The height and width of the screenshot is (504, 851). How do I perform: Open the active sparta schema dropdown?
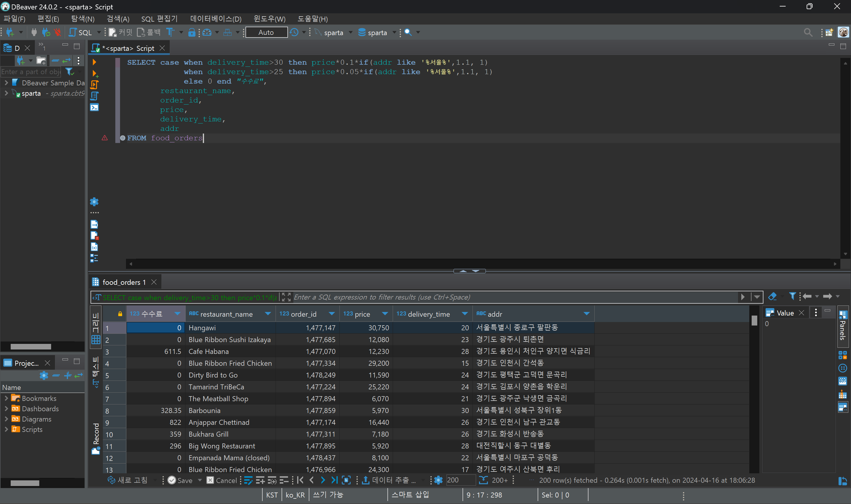point(377,32)
